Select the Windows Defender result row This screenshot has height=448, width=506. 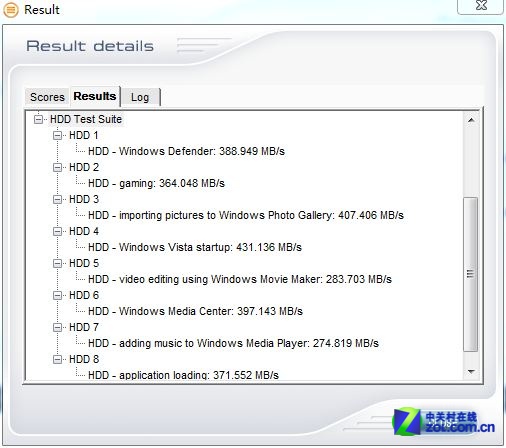coord(186,151)
